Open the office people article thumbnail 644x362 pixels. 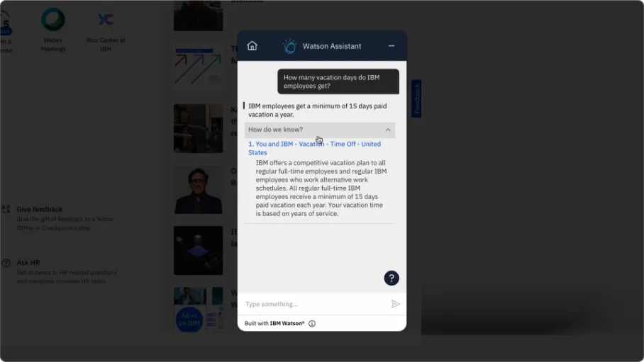click(198, 128)
